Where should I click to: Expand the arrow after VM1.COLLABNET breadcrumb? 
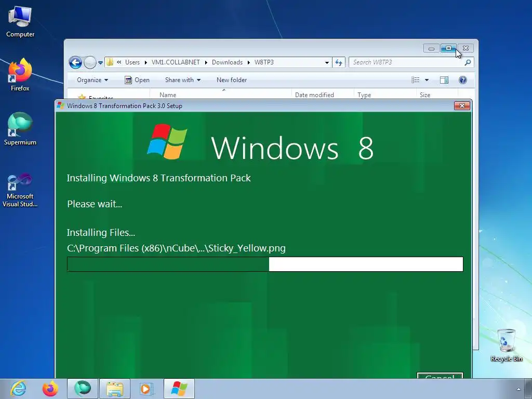coord(206,62)
